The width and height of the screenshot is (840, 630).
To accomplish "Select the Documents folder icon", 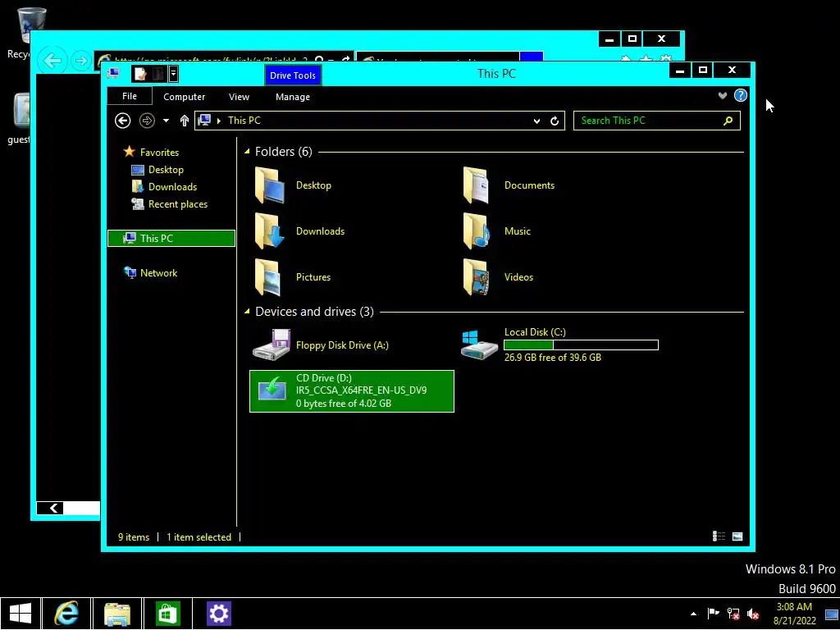I will coord(477,185).
